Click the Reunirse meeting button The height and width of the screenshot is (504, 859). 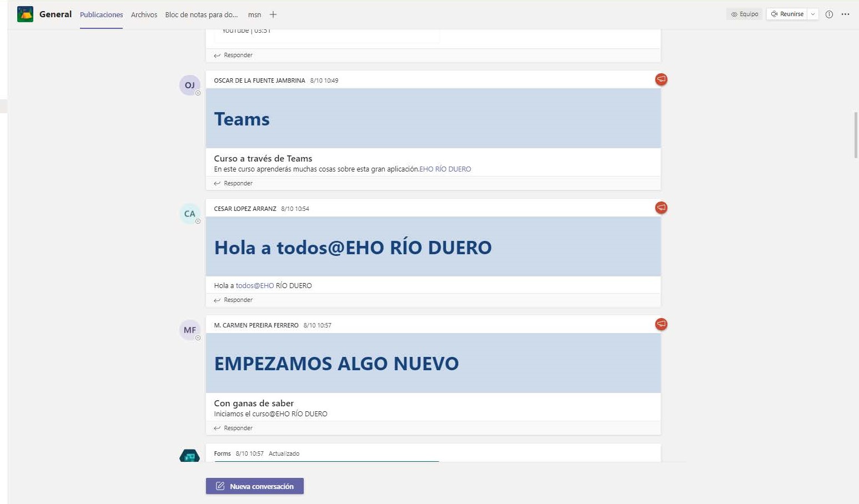pyautogui.click(x=787, y=14)
